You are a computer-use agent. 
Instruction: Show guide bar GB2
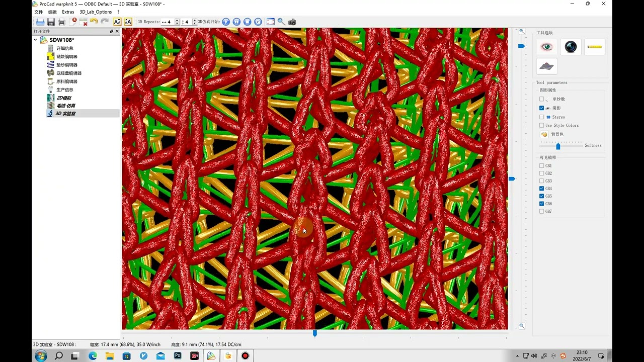(x=541, y=173)
